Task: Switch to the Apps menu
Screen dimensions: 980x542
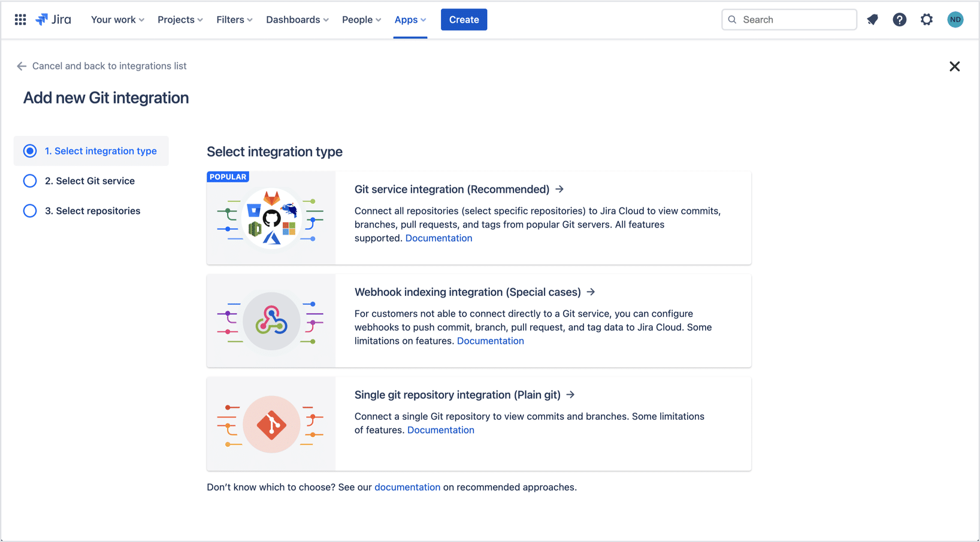Action: (x=409, y=19)
